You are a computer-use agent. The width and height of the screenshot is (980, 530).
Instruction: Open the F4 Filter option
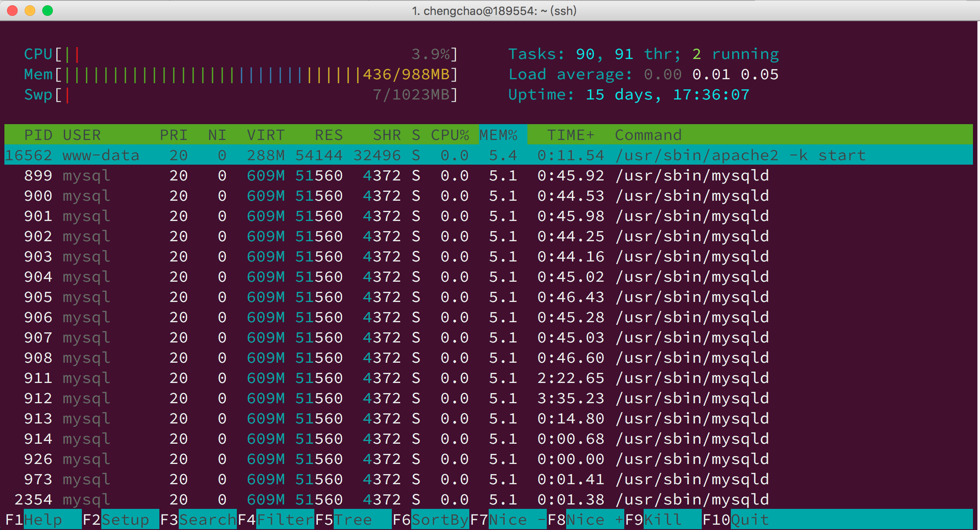point(276,520)
